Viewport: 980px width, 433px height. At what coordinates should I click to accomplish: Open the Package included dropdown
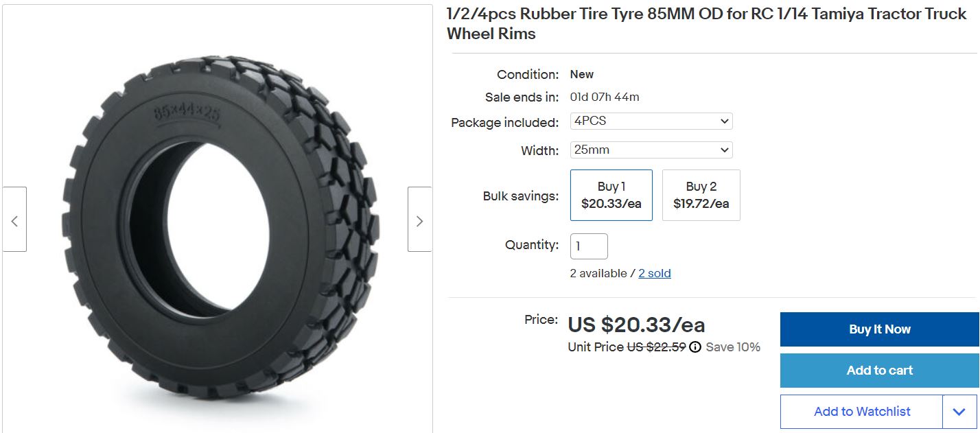pos(651,121)
